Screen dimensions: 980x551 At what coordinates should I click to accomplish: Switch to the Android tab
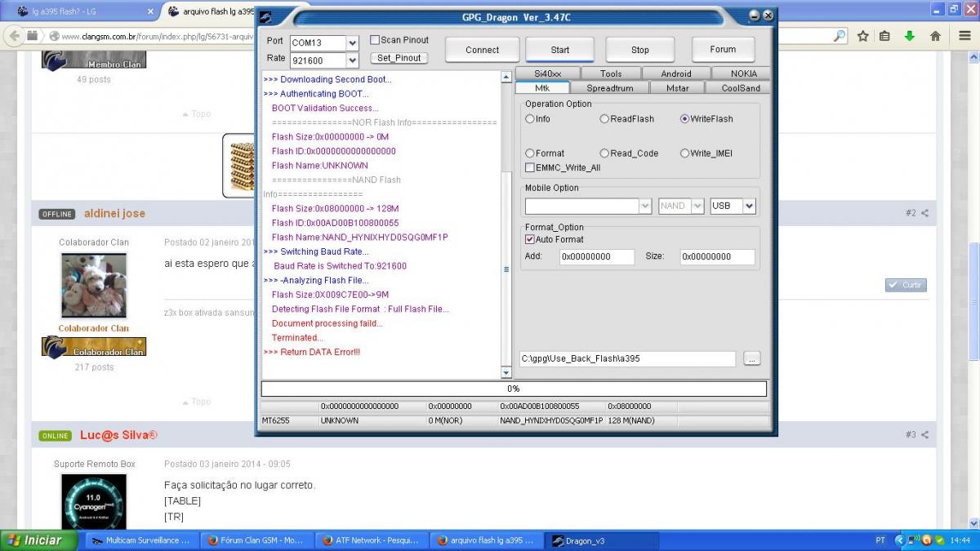[x=676, y=73]
